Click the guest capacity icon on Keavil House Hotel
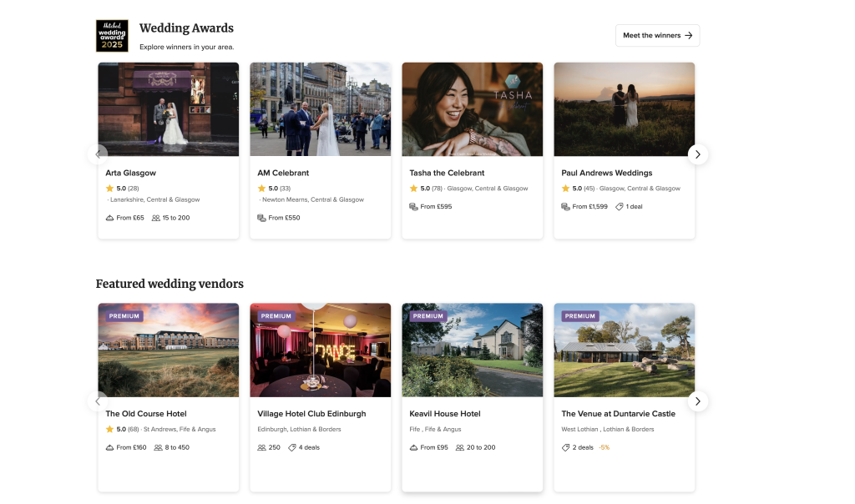 [x=459, y=447]
